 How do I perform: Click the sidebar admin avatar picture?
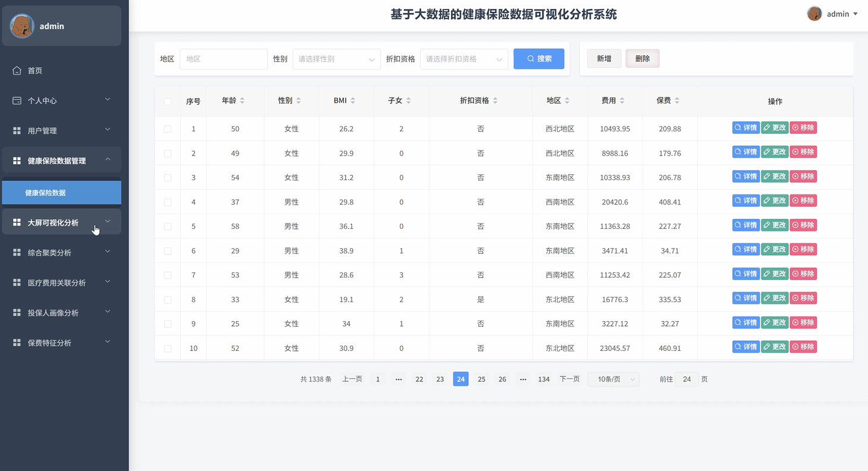pyautogui.click(x=22, y=26)
